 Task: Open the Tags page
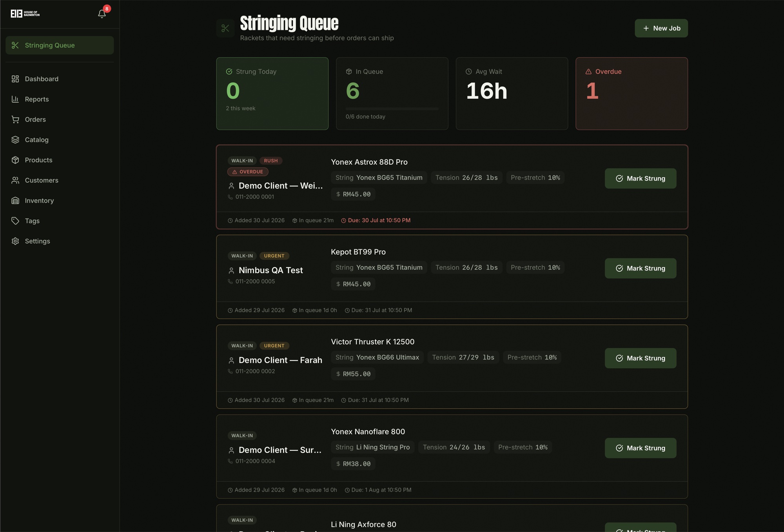pos(60,221)
